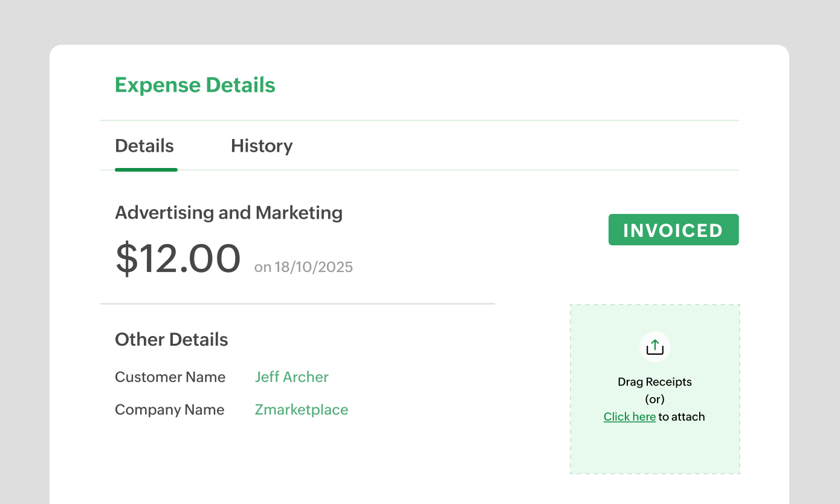The width and height of the screenshot is (840, 504).
Task: Click the Company Name field label
Action: point(169,409)
